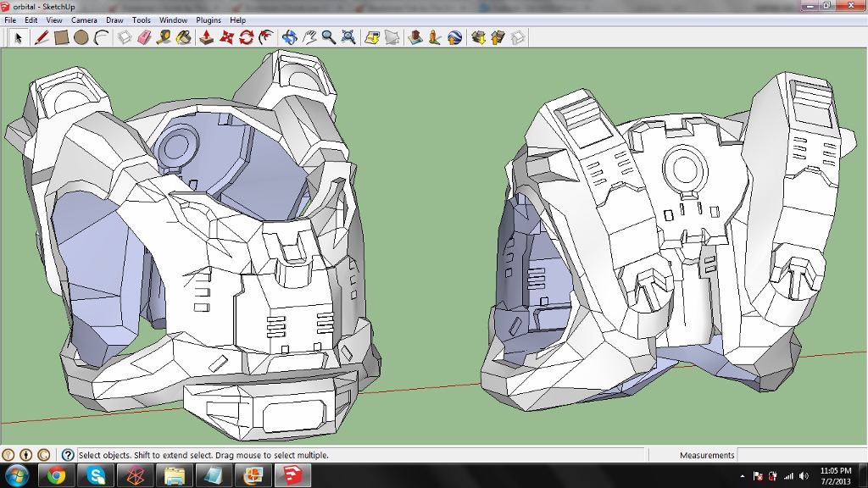Screen dimensions: 868x488
Task: Click the Orbit camera tool
Action: tap(289, 37)
